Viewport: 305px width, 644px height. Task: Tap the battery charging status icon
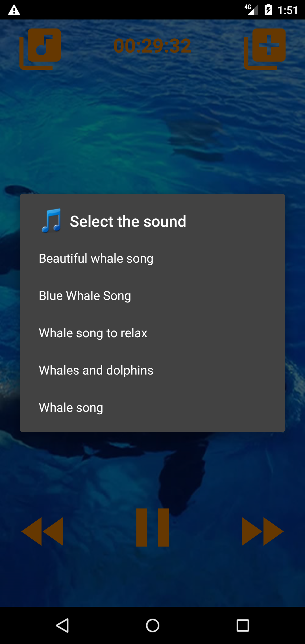[268, 10]
